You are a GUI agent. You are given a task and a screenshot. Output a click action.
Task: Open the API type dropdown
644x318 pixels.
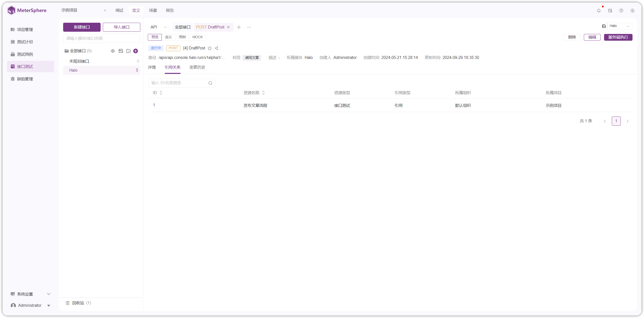(159, 27)
